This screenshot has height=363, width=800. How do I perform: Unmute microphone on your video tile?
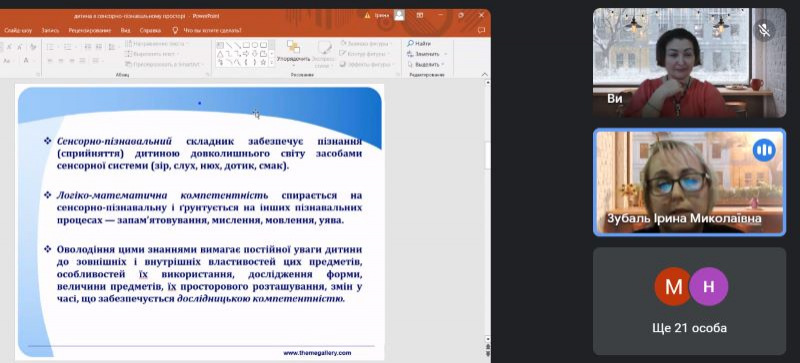point(764,31)
